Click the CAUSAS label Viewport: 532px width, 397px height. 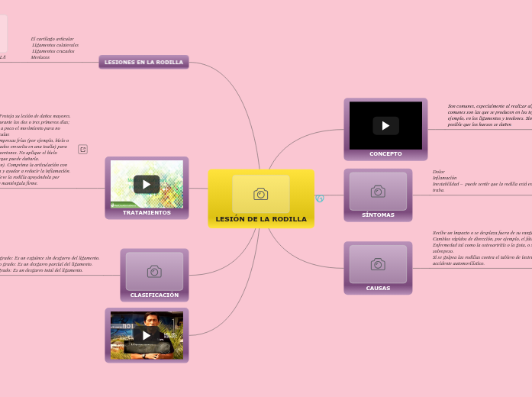(x=378, y=289)
